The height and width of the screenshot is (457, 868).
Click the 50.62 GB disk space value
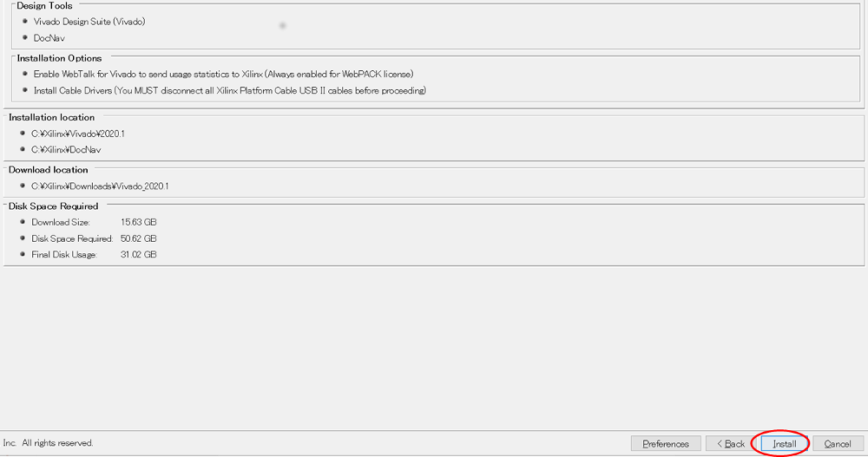click(139, 238)
